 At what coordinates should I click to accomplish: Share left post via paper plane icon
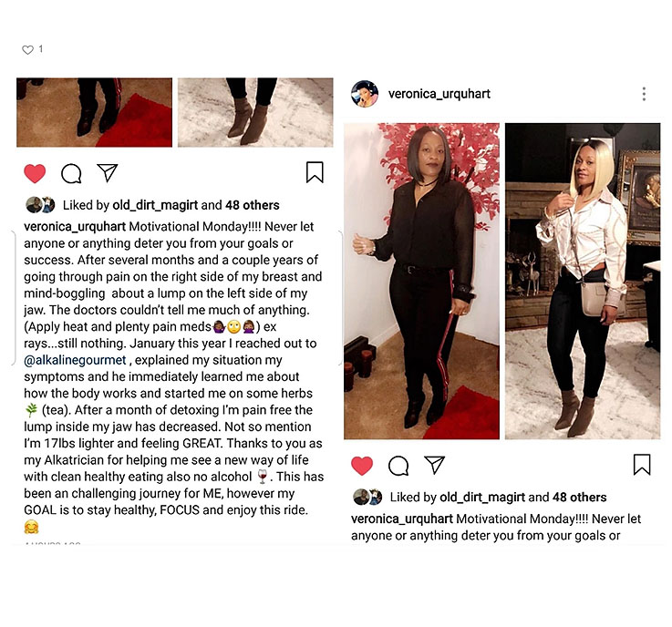click(108, 172)
